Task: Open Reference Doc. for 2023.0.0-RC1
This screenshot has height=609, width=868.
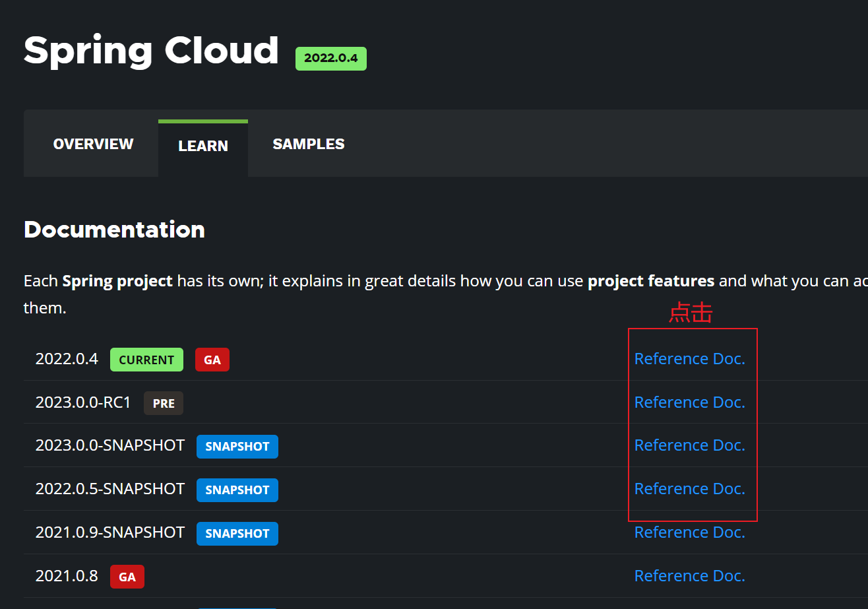Action: click(x=689, y=402)
